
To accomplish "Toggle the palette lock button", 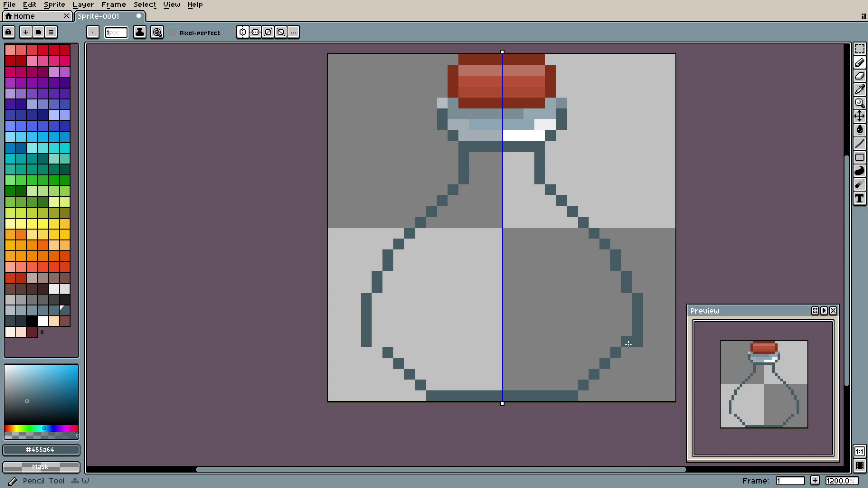I will [x=9, y=32].
